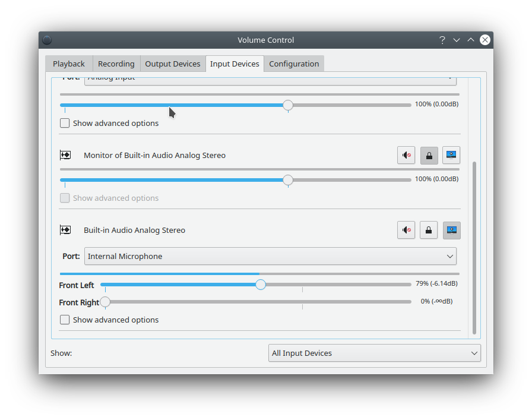Open the Show dropdown set to All Input Devices

tap(375, 353)
